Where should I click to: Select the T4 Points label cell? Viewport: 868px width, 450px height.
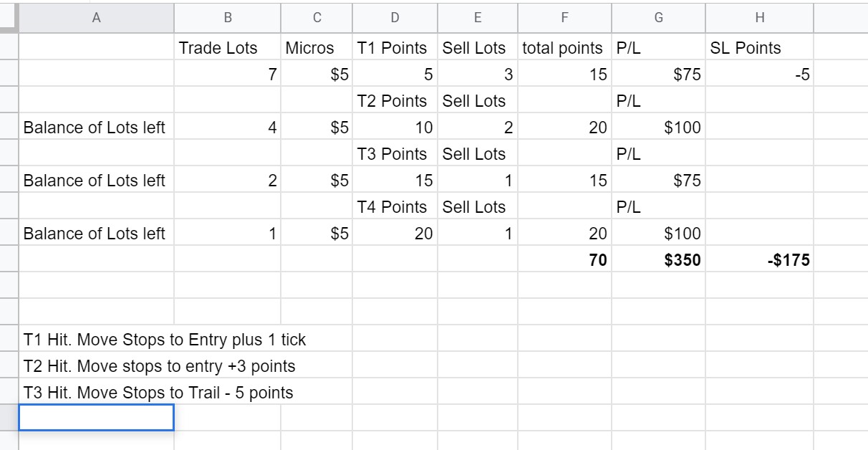pyautogui.click(x=395, y=207)
